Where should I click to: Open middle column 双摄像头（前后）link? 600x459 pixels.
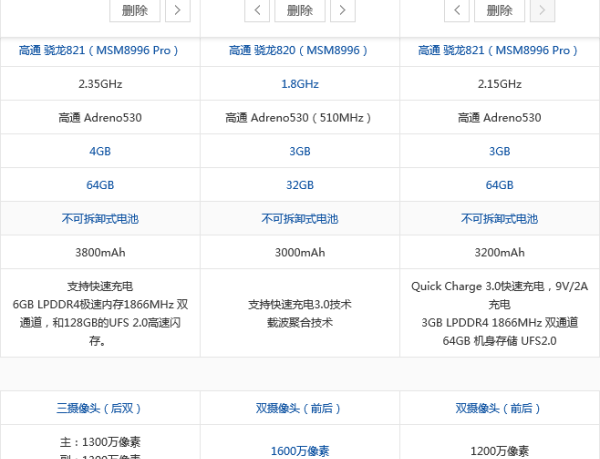[x=298, y=409]
